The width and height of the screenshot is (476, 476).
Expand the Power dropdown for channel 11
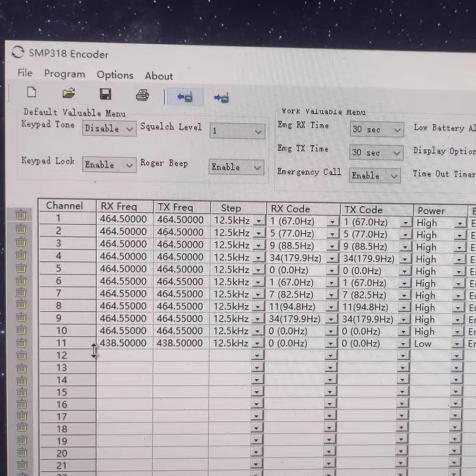pyautogui.click(x=457, y=344)
